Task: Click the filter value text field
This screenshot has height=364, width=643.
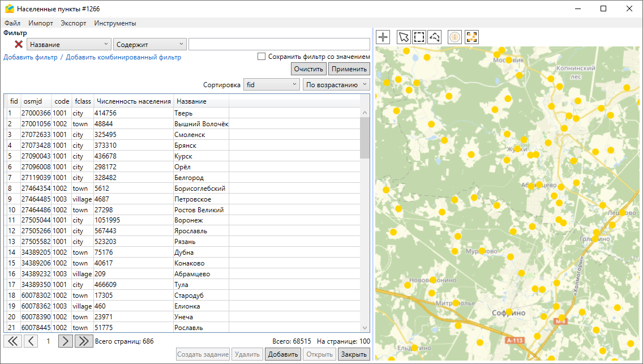Action: point(279,44)
